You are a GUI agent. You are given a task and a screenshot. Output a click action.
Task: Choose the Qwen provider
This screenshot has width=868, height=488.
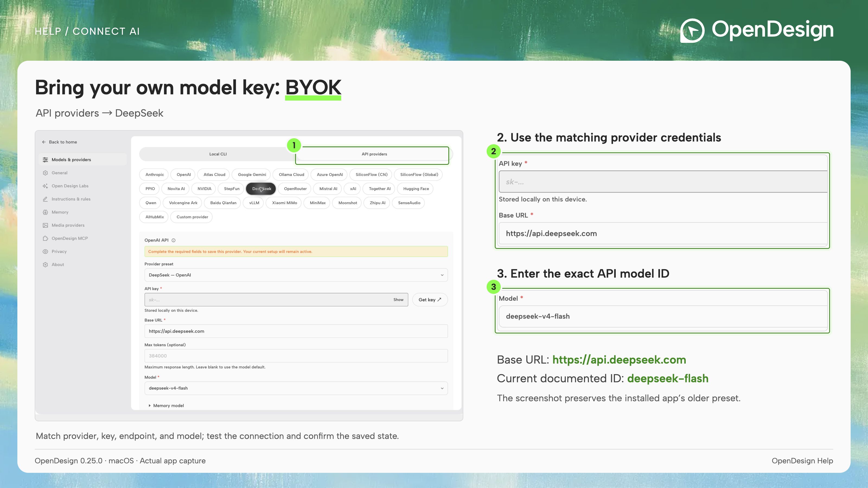[151, 203]
